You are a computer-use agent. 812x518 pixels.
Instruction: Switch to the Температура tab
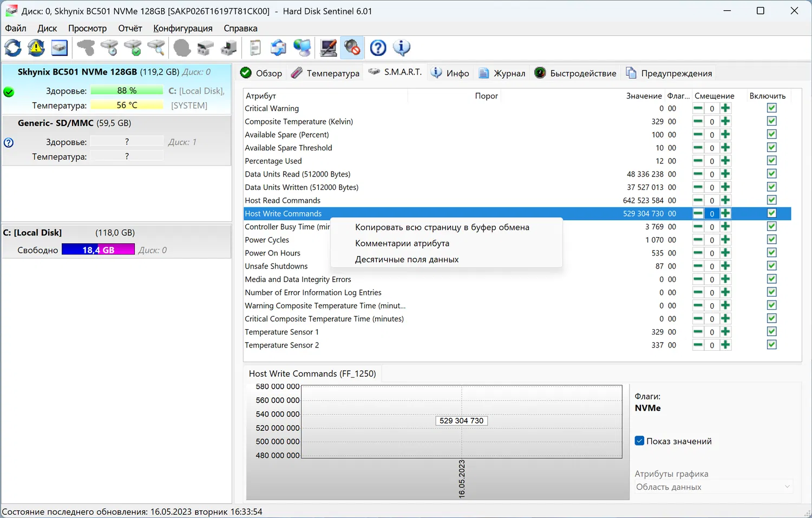tap(325, 73)
